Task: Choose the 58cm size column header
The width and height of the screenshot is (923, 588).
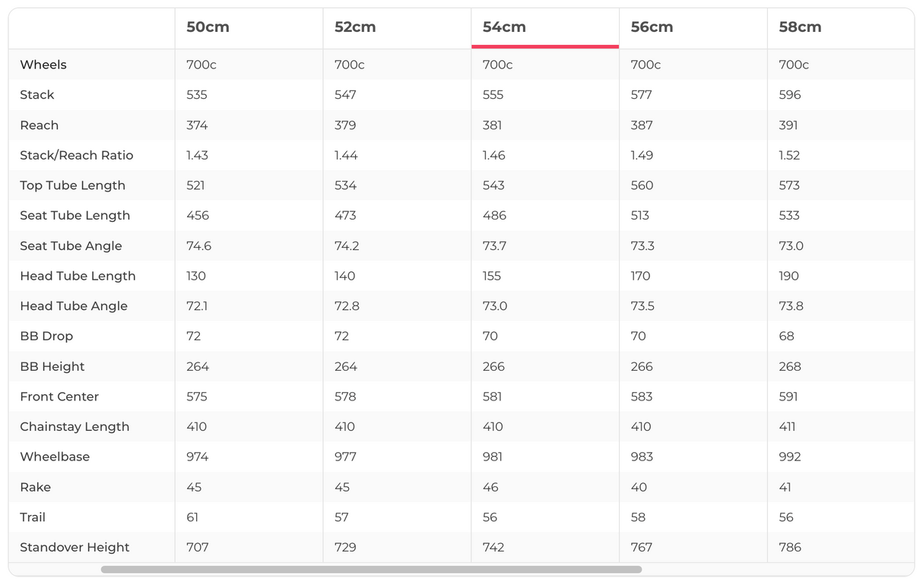Action: pos(800,27)
